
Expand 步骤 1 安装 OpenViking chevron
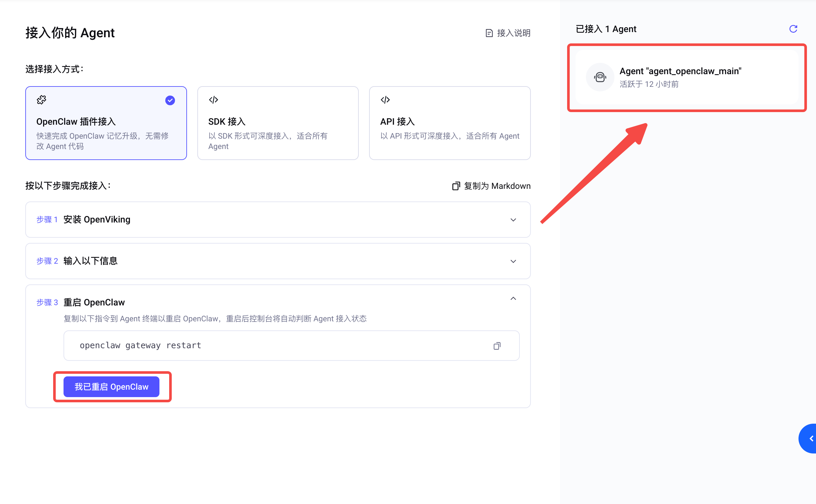pos(513,220)
